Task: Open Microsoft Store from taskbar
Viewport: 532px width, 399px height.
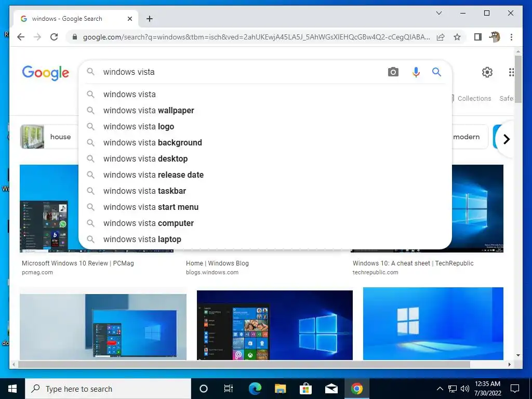Action: point(305,389)
